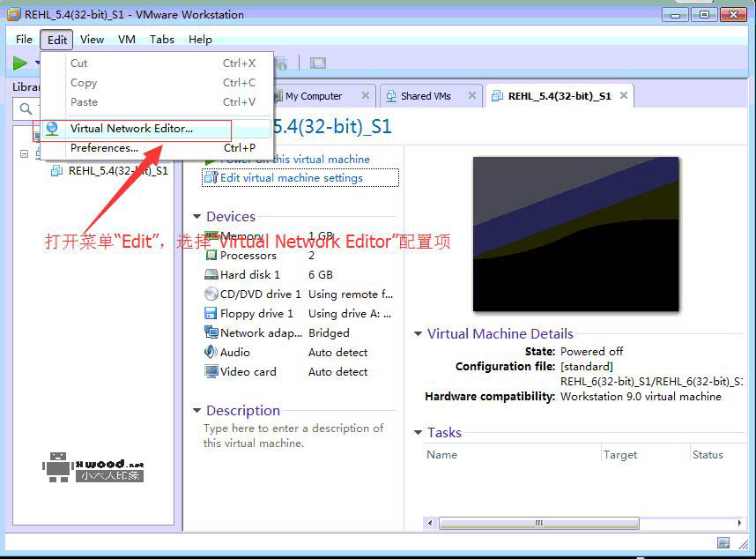Click Edit virtual machine settings link
The width and height of the screenshot is (756, 559).
tap(291, 178)
